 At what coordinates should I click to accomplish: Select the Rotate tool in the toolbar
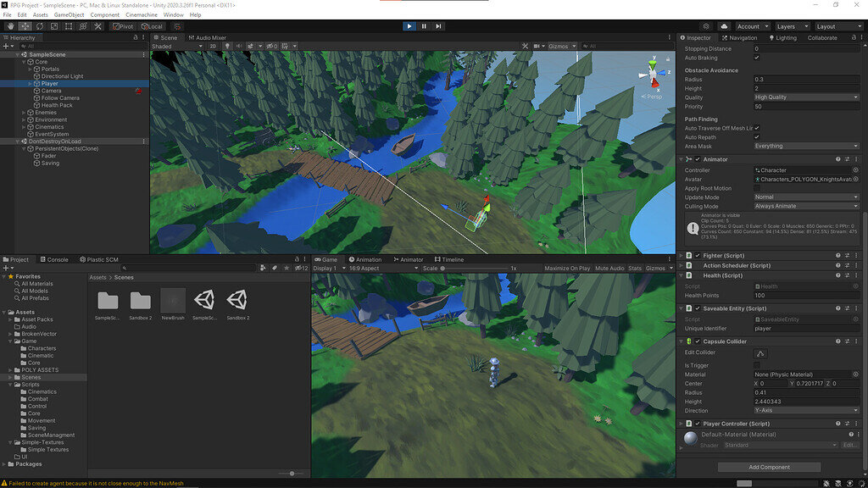tap(39, 26)
